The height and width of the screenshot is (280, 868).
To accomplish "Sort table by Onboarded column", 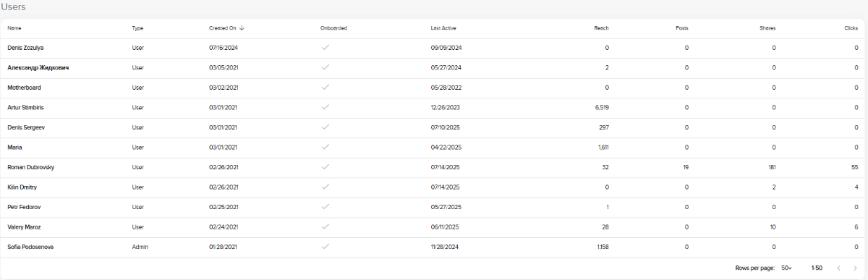I will [x=333, y=28].
